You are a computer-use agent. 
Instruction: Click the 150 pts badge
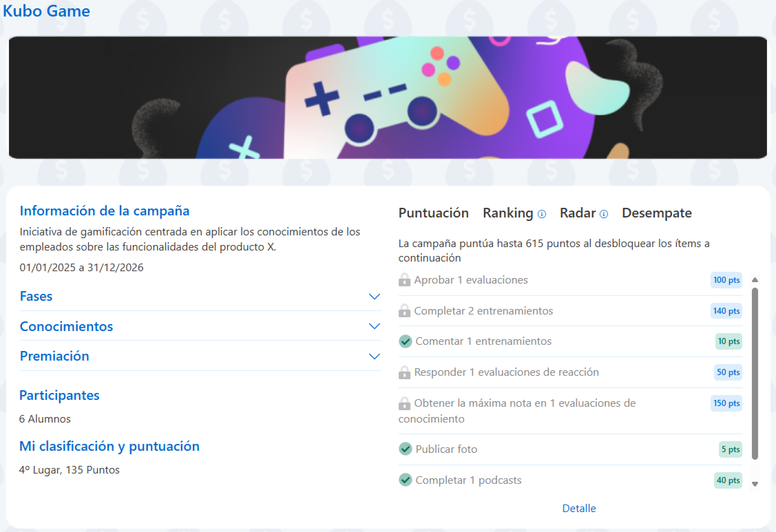(726, 403)
